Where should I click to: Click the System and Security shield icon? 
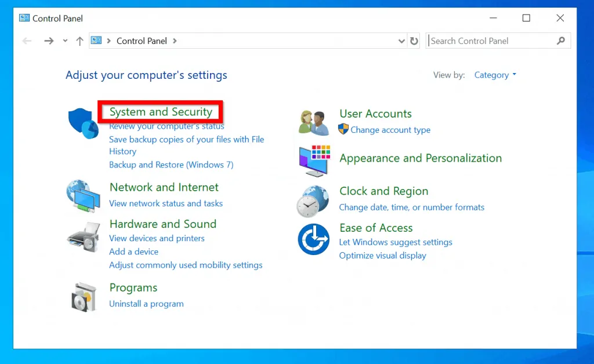click(x=83, y=123)
